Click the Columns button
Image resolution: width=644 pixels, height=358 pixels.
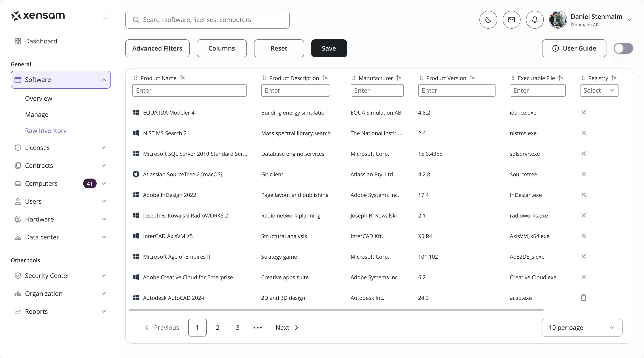(x=222, y=48)
